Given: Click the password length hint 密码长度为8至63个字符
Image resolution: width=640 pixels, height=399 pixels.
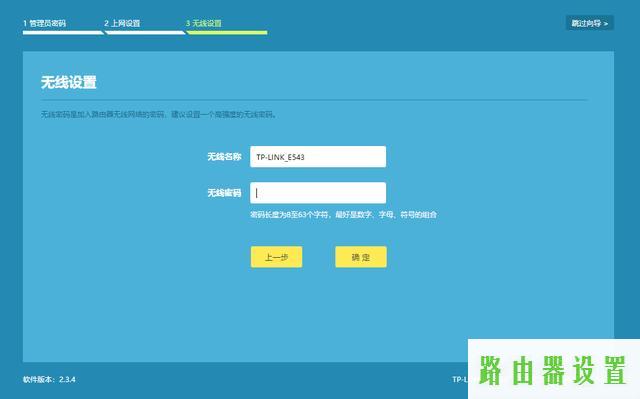Looking at the screenshot, I should [x=343, y=215].
